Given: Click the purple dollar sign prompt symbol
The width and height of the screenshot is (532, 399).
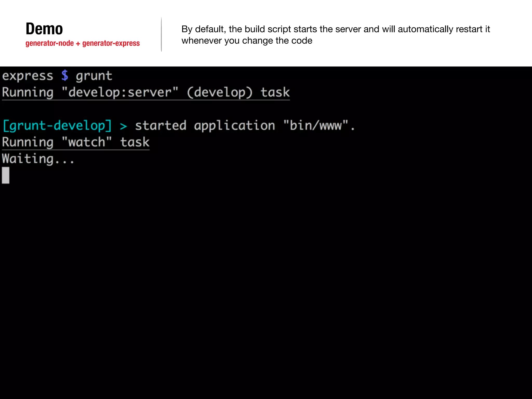Looking at the screenshot, I should pyautogui.click(x=65, y=76).
